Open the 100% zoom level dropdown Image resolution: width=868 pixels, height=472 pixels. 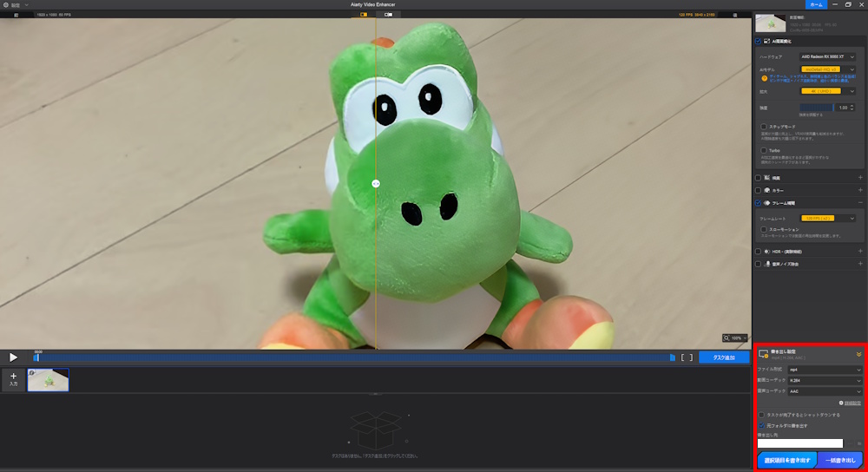pyautogui.click(x=735, y=338)
